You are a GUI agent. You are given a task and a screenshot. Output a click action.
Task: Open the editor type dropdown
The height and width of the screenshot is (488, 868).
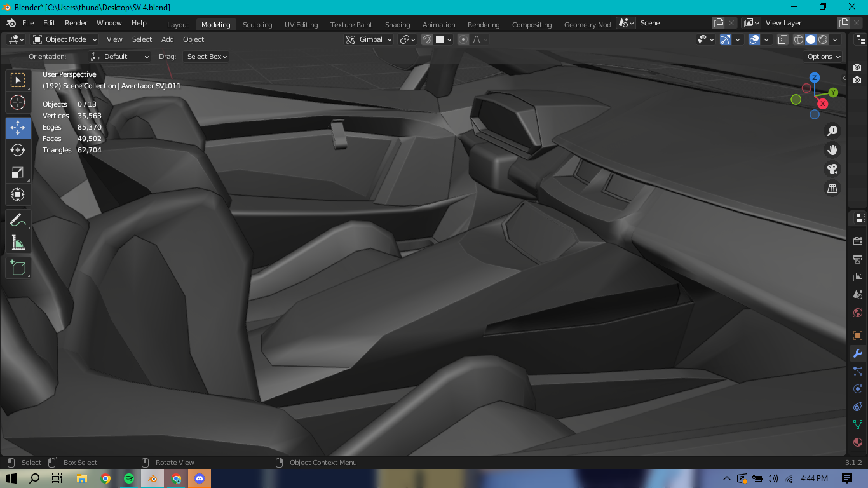[x=16, y=39]
